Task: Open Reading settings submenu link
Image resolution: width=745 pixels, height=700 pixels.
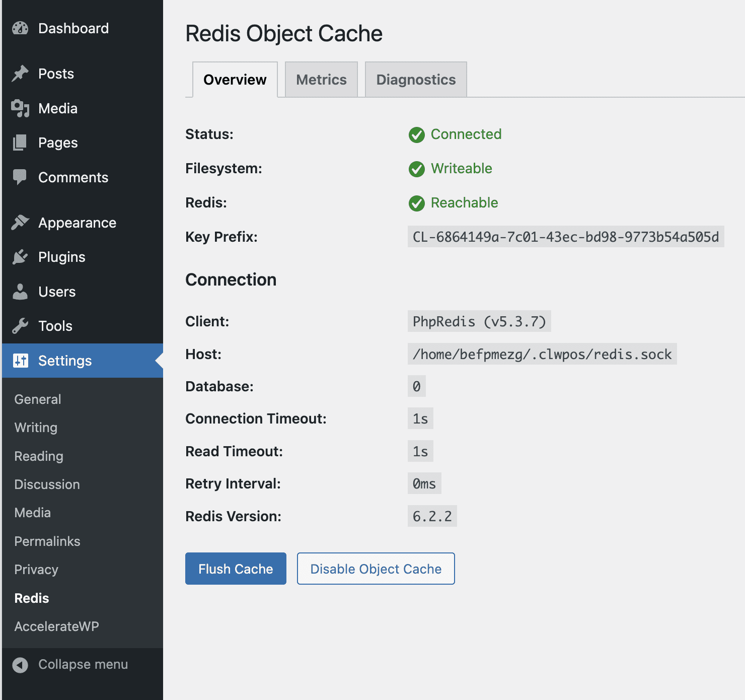Action: [x=39, y=456]
